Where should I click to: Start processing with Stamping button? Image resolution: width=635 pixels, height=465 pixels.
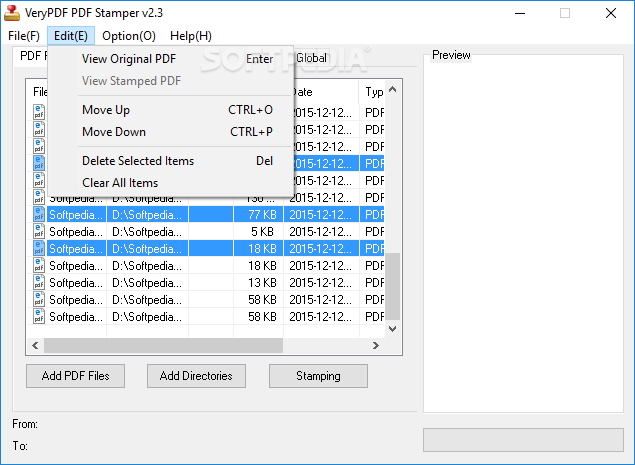[318, 376]
